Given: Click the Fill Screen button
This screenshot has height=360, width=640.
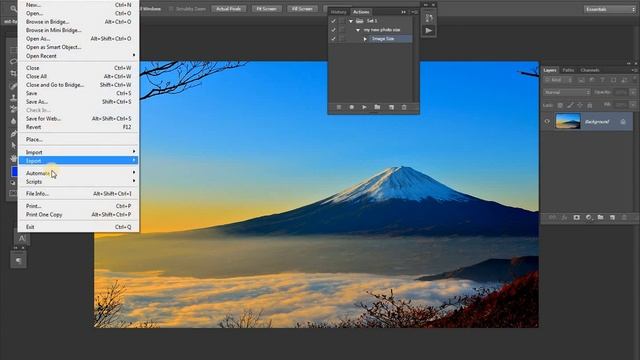Looking at the screenshot, I should 302,9.
